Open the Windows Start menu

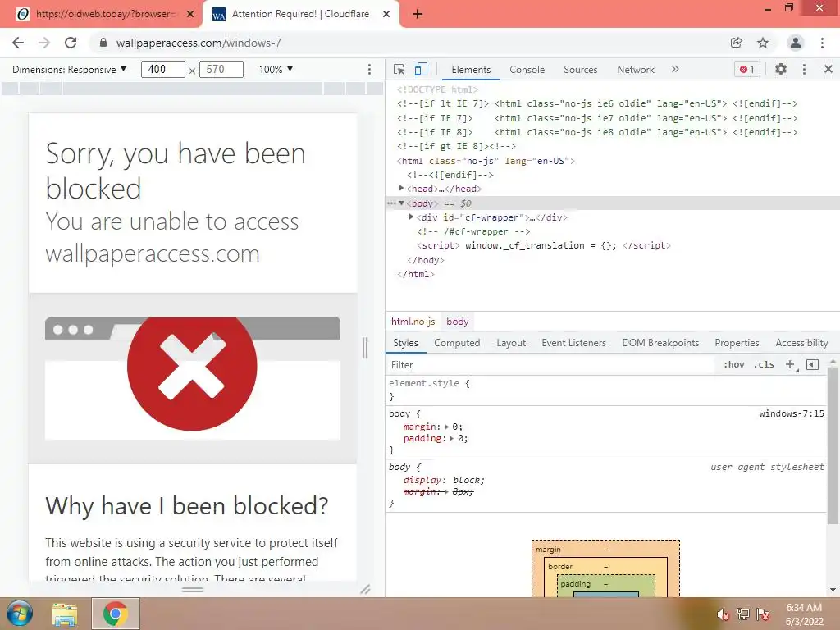(x=20, y=614)
